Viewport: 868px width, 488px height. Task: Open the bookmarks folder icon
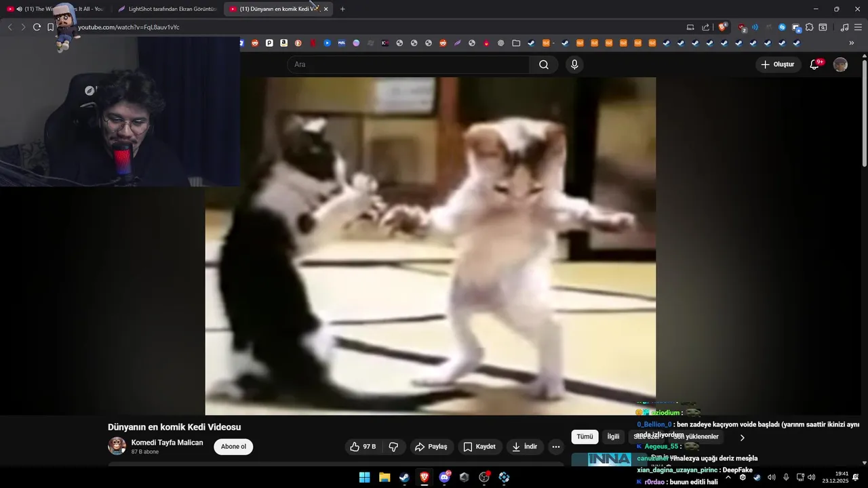[516, 43]
